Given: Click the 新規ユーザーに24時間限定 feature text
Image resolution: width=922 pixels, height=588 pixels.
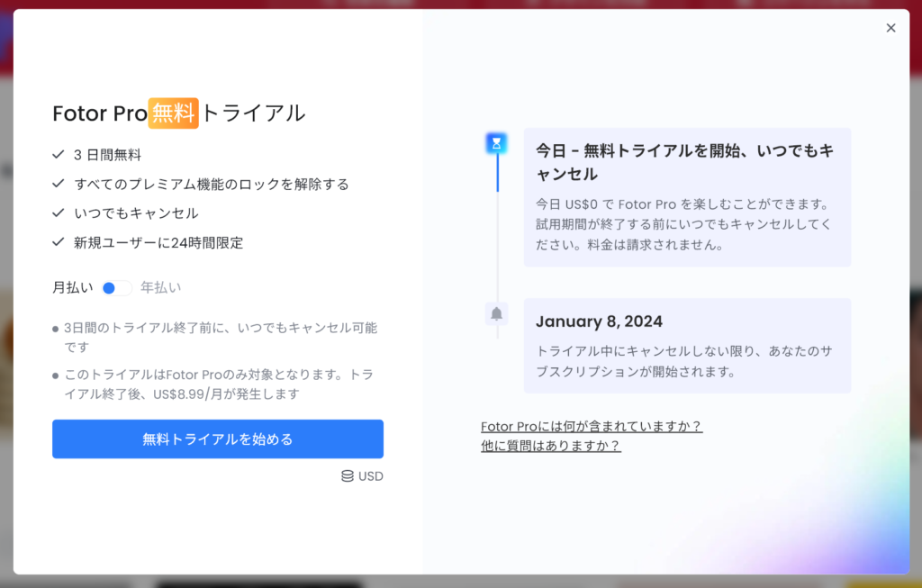Looking at the screenshot, I should pos(158,243).
